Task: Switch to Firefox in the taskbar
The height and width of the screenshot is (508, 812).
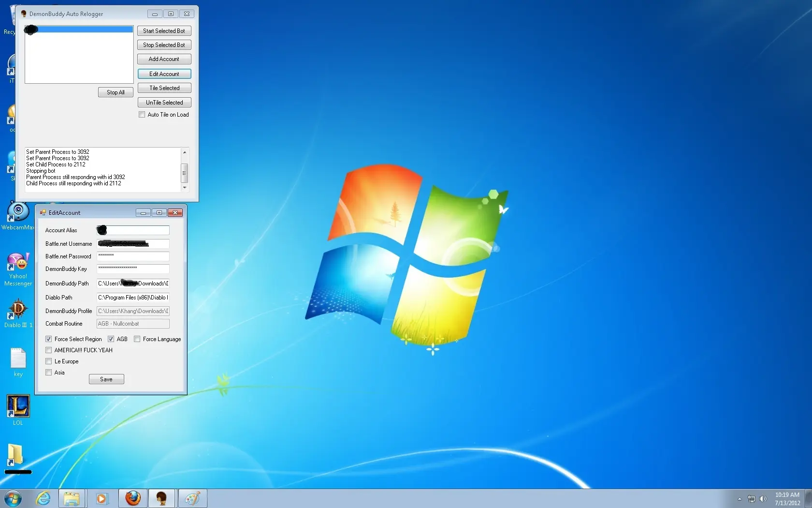Action: [x=133, y=498]
